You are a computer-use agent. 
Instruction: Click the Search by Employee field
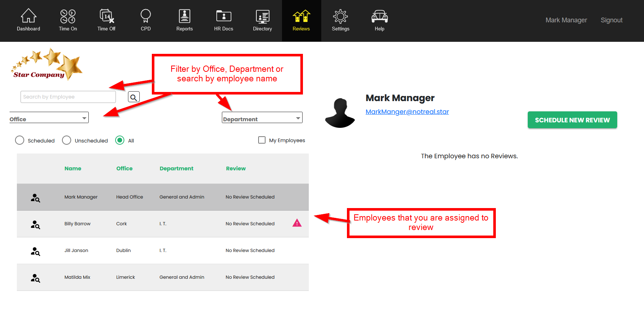click(x=68, y=97)
